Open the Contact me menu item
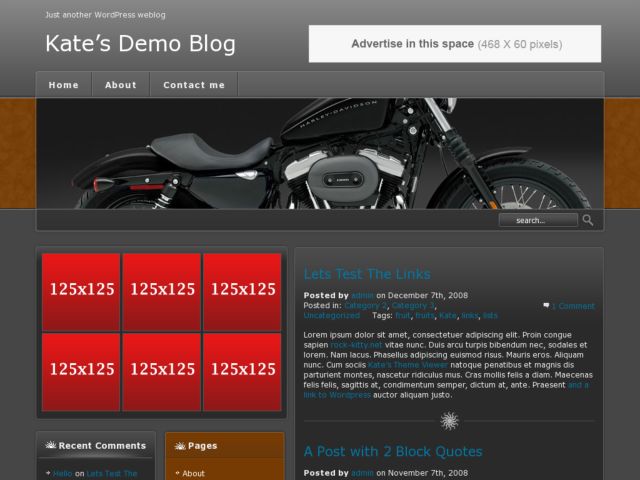 coord(194,85)
